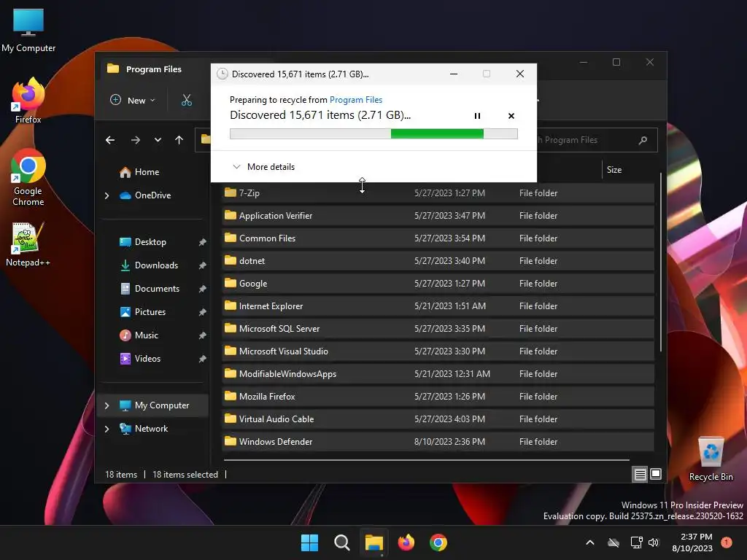
Task: Select the Application Verifier folder
Action: click(x=438, y=216)
